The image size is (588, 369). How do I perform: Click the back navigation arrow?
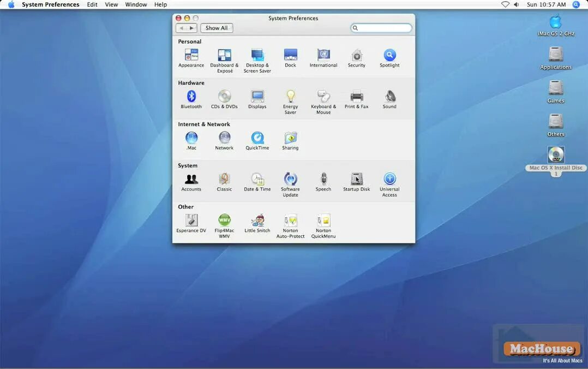pyautogui.click(x=181, y=28)
